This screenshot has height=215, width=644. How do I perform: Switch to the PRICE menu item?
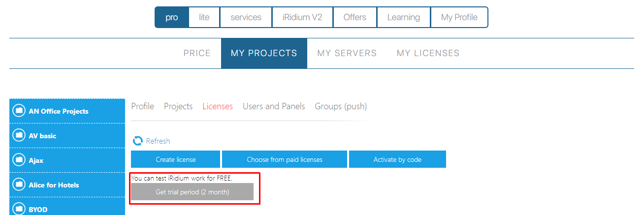coord(197,53)
